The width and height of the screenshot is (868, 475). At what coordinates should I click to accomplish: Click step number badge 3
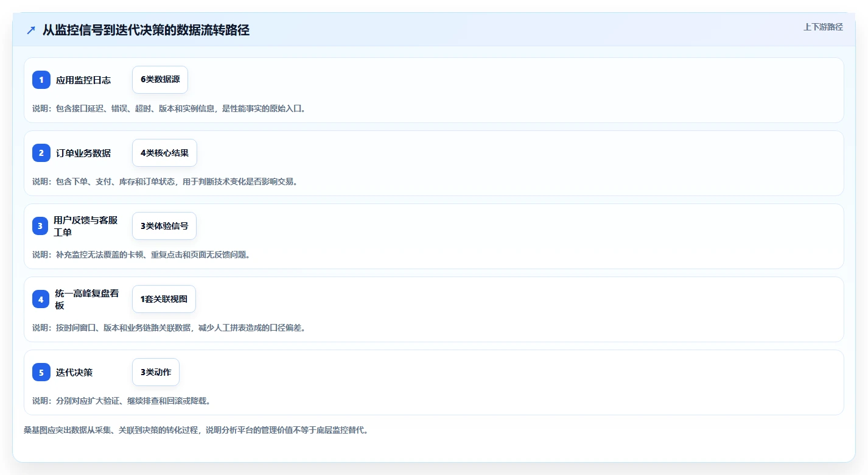coord(40,226)
